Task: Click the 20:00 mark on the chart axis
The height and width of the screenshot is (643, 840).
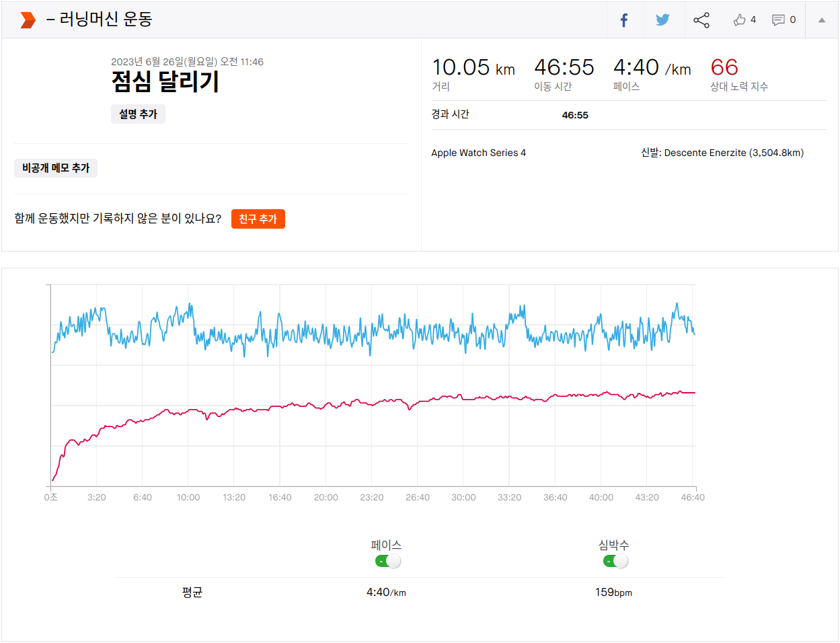Action: tap(326, 498)
